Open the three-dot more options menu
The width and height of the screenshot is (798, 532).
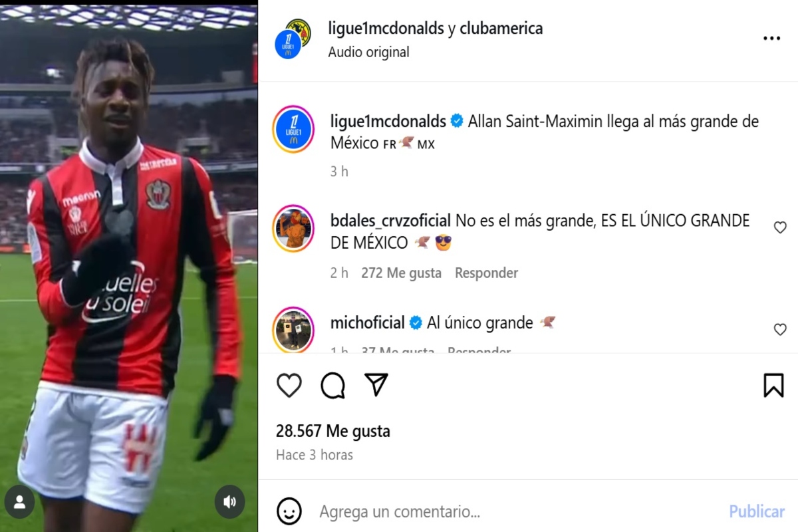(771, 39)
